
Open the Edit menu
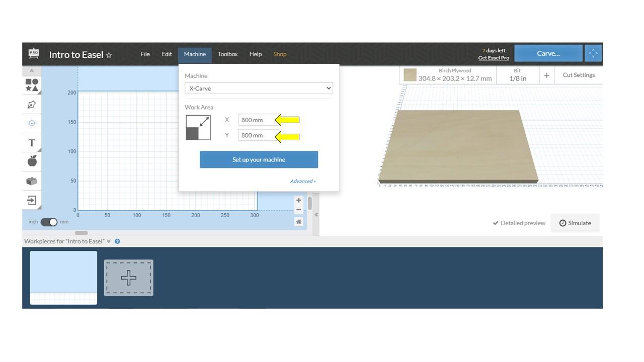point(167,54)
